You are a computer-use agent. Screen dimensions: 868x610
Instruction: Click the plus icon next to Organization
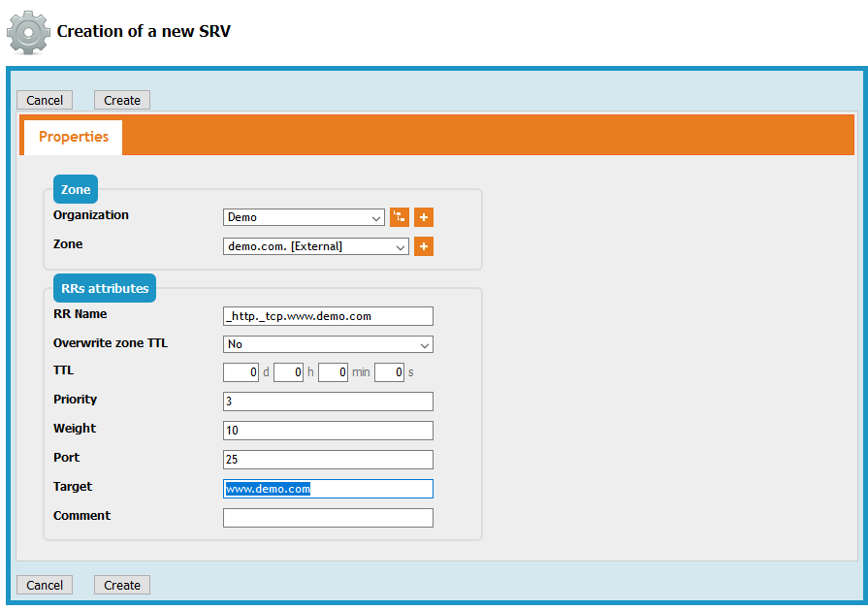(424, 217)
